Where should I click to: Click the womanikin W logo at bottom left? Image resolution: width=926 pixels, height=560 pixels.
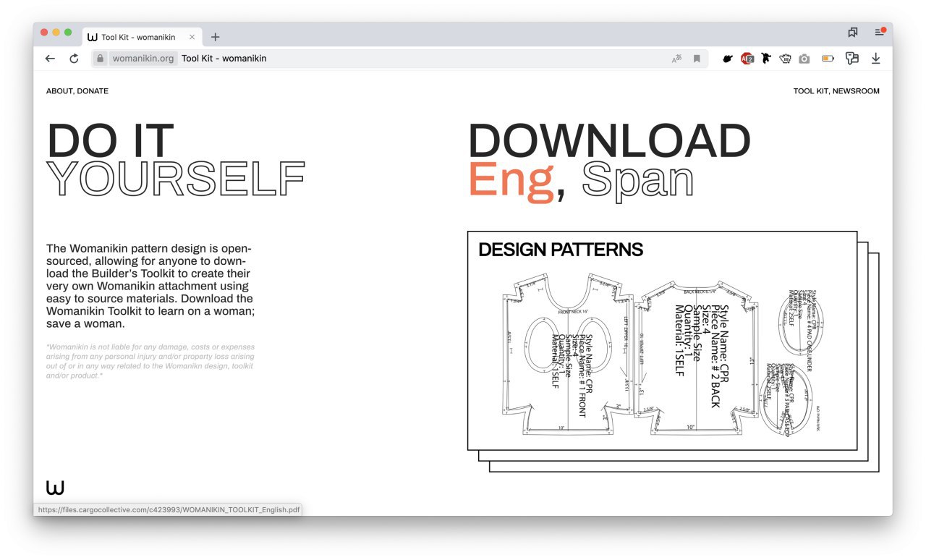tap(55, 488)
